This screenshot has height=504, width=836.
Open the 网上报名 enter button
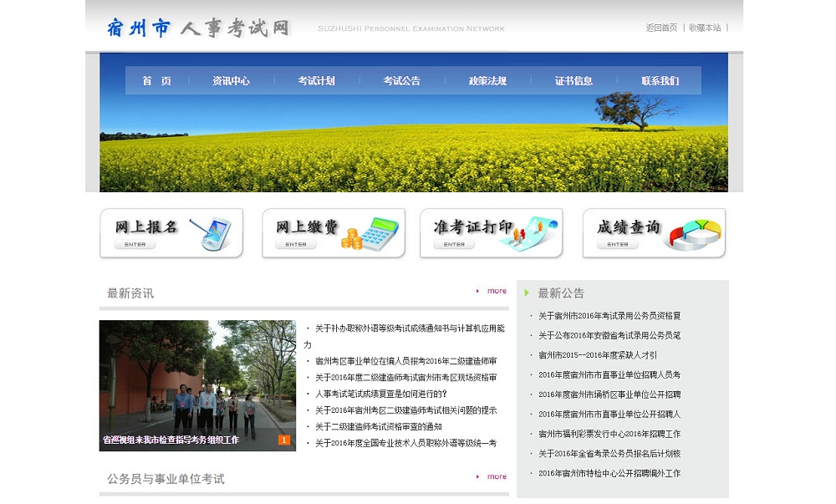point(135,244)
